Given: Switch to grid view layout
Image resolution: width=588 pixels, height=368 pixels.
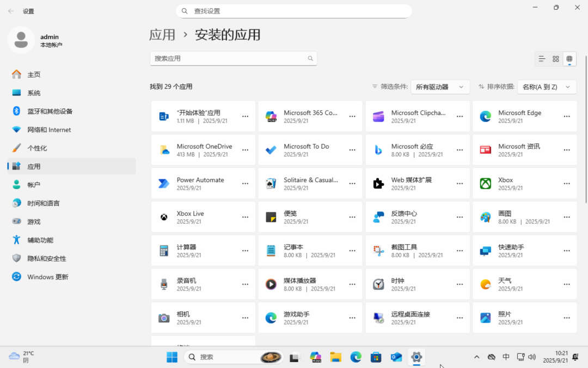Looking at the screenshot, I should (556, 59).
